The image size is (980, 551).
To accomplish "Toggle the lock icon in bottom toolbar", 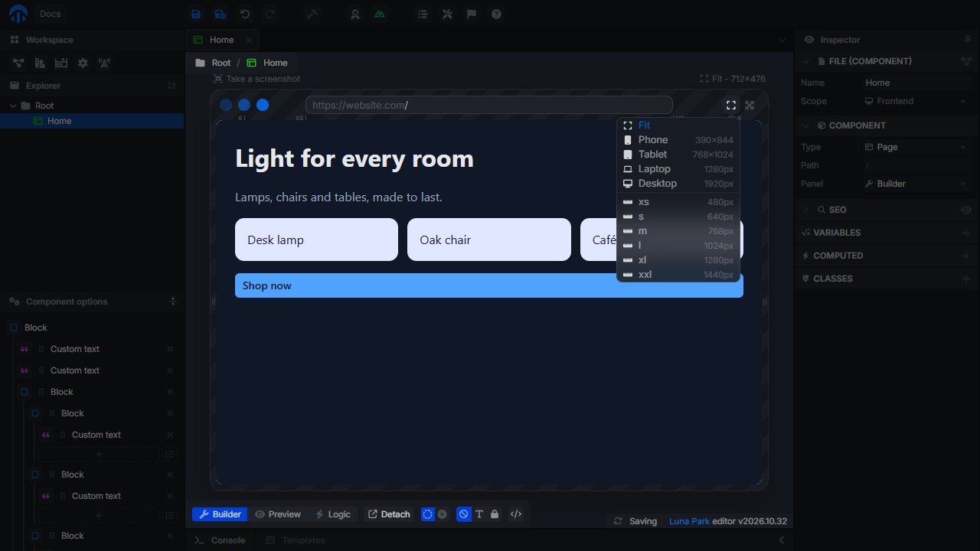I will tap(495, 514).
